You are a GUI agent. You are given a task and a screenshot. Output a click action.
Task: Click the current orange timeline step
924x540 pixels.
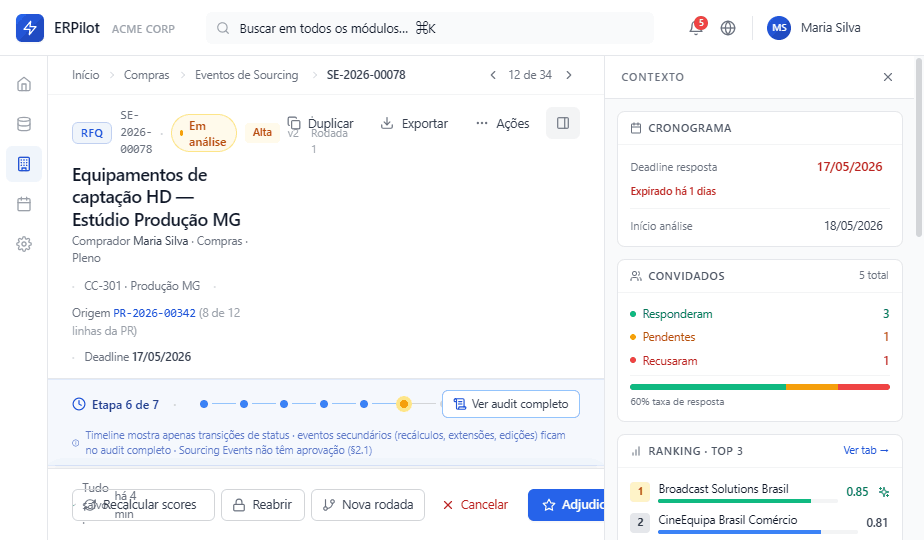pyautogui.click(x=404, y=404)
